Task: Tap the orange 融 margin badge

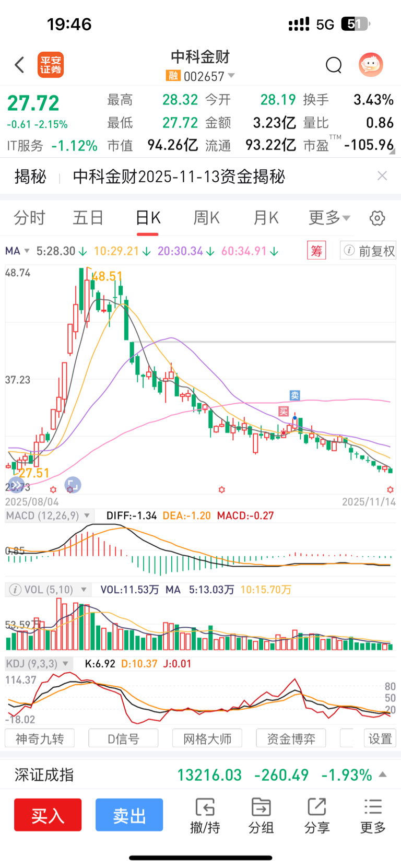Action: tap(173, 76)
